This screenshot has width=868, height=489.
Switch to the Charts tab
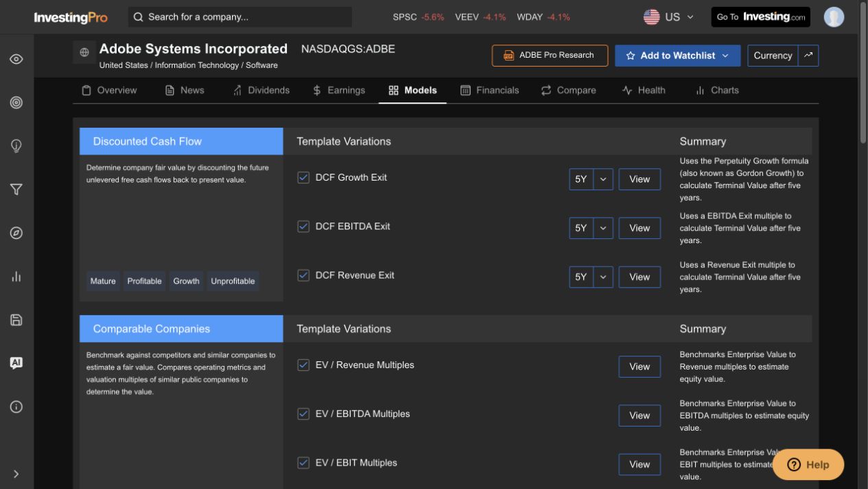click(717, 90)
